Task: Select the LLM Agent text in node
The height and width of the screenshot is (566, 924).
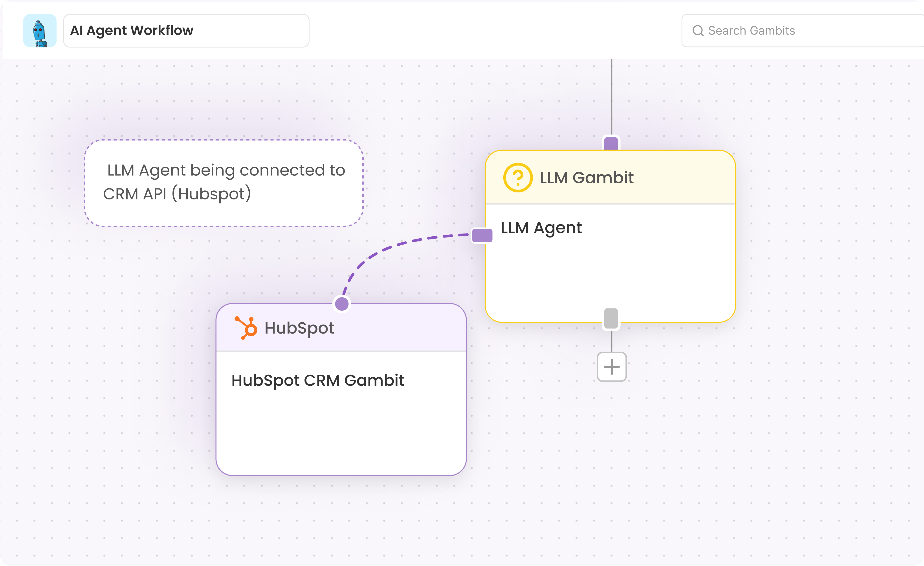Action: [x=541, y=228]
